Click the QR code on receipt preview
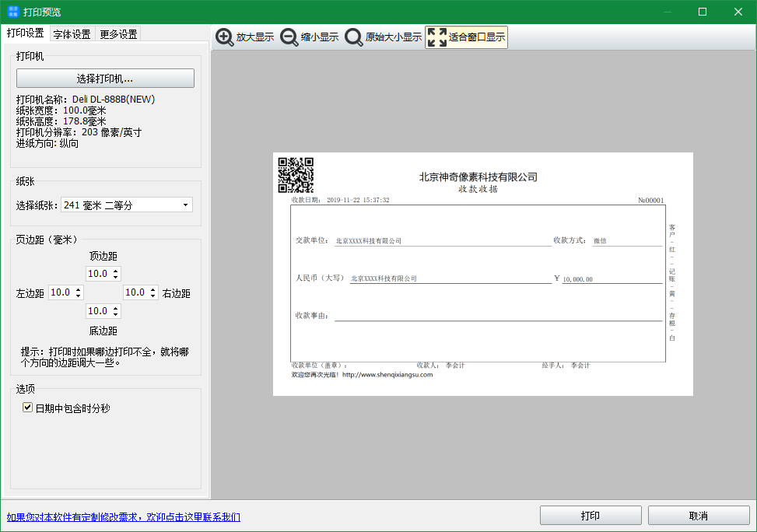757x532 pixels. [296, 175]
